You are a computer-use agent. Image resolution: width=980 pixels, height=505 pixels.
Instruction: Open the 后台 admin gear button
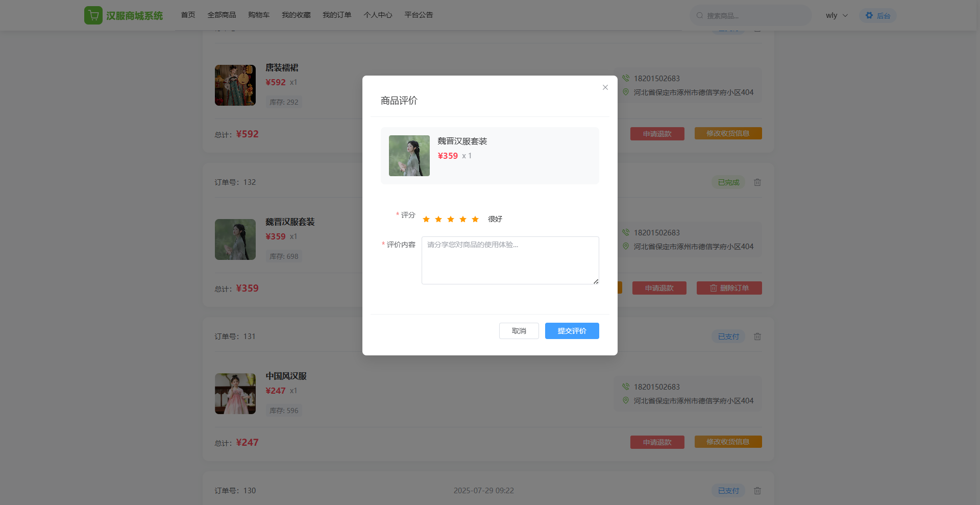click(x=877, y=16)
